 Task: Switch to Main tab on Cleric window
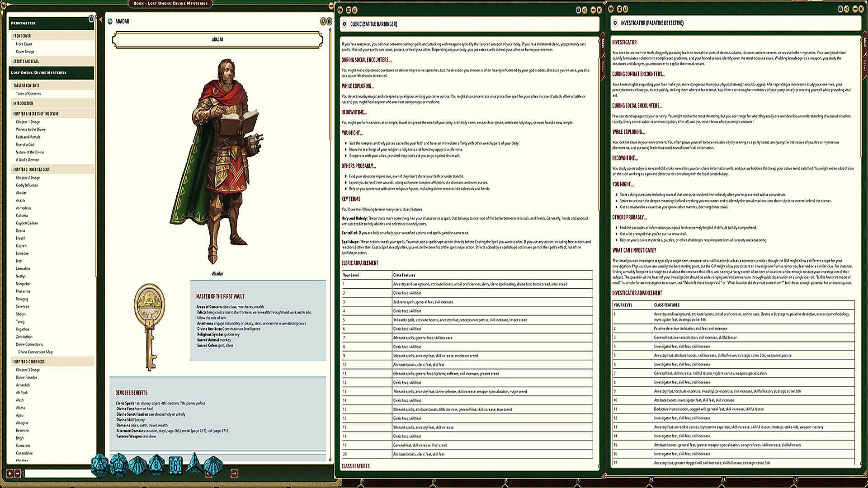coord(603,43)
